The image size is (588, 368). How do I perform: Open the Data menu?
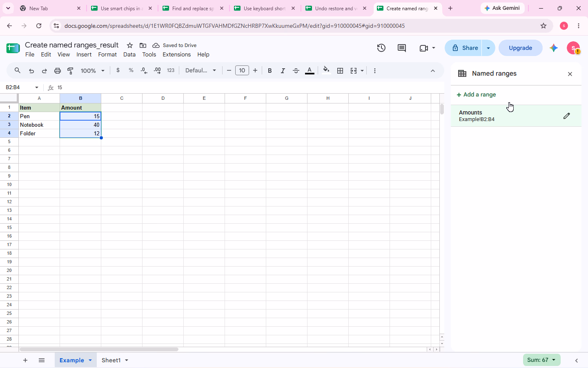coord(129,54)
